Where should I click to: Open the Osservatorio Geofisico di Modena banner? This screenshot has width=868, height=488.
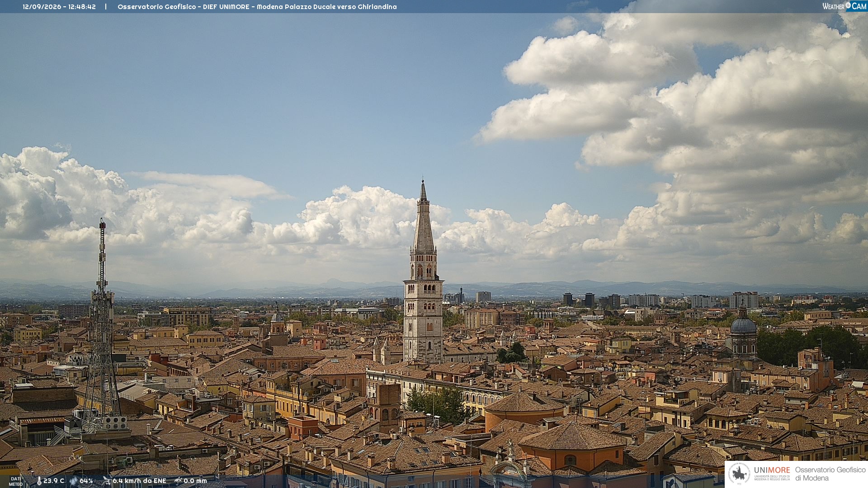[796, 474]
